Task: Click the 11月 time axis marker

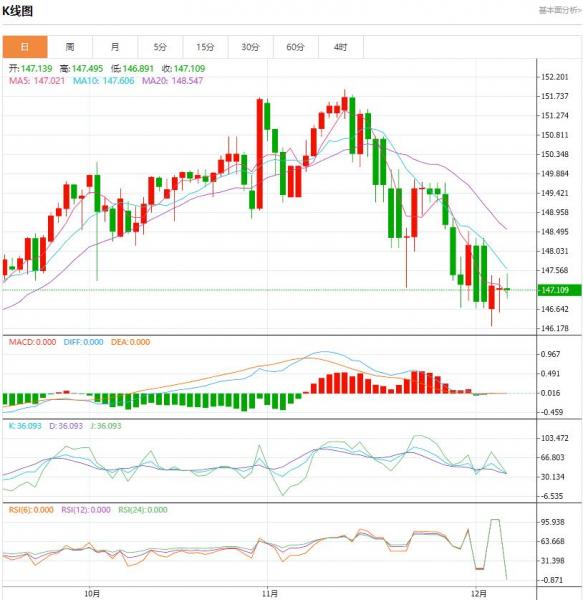Action: coord(270,593)
